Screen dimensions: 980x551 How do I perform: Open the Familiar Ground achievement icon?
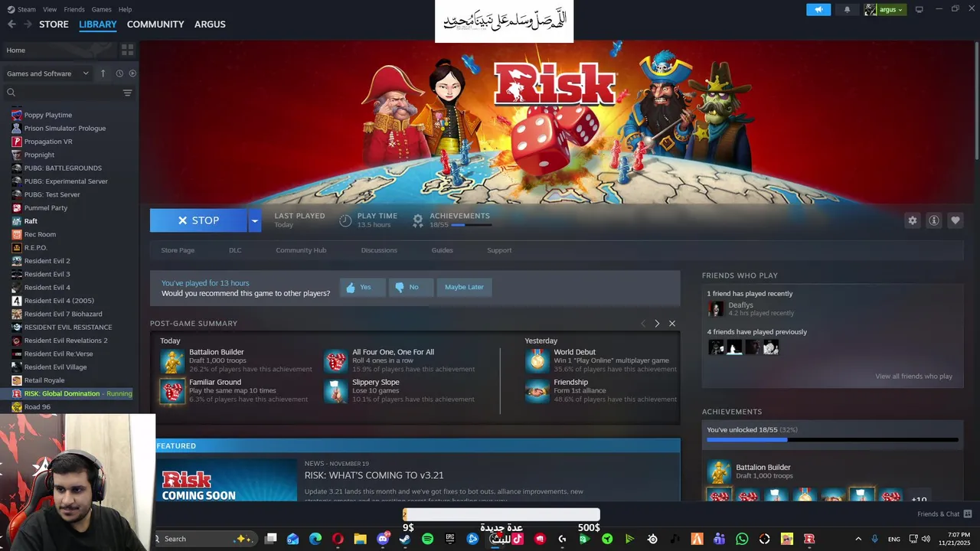[173, 390]
